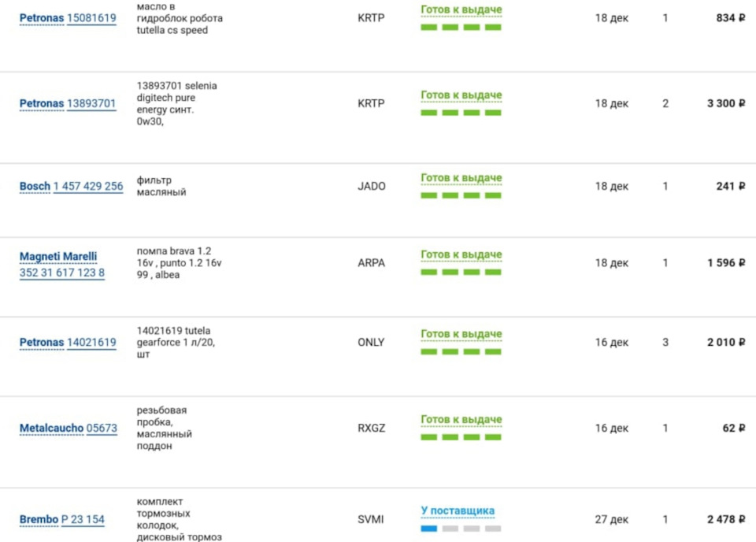Click "Готов к выдаче" status in Bosch row
Image resolution: width=756 pixels, height=542 pixels.
(461, 179)
